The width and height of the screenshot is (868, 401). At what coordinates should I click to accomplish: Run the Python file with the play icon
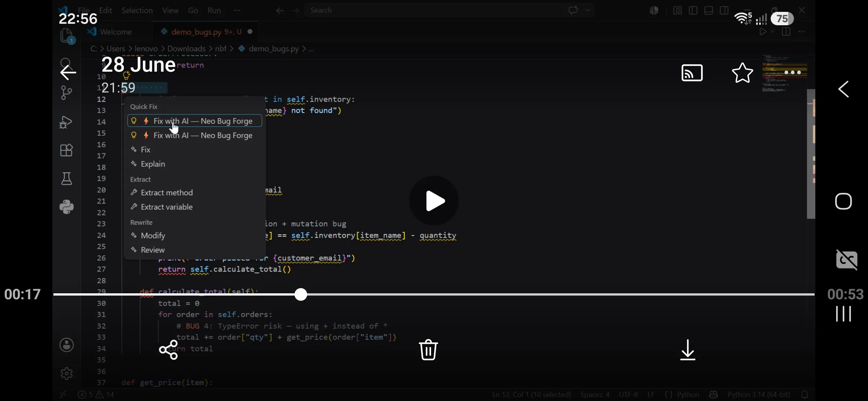pyautogui.click(x=763, y=32)
